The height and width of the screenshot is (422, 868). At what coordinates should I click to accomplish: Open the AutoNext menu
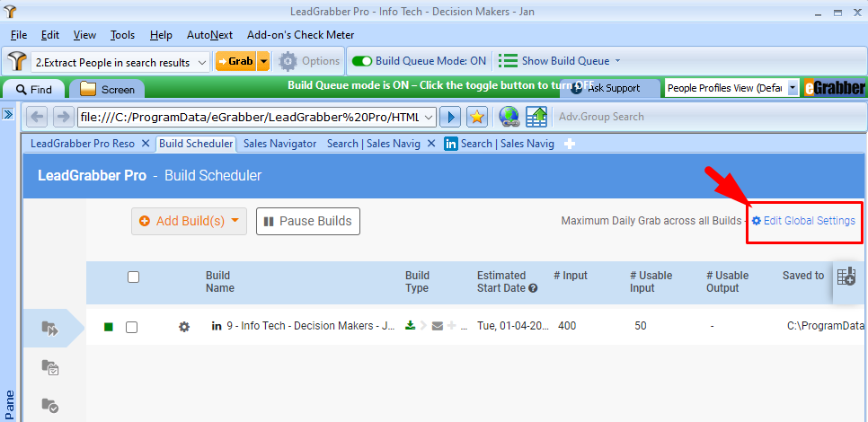pyautogui.click(x=209, y=35)
